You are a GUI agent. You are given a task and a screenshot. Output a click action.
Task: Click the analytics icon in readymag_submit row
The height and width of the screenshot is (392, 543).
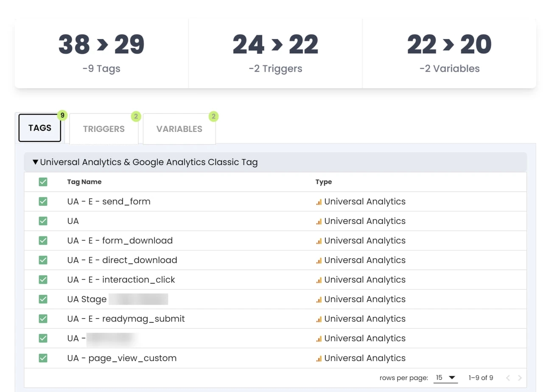(319, 319)
